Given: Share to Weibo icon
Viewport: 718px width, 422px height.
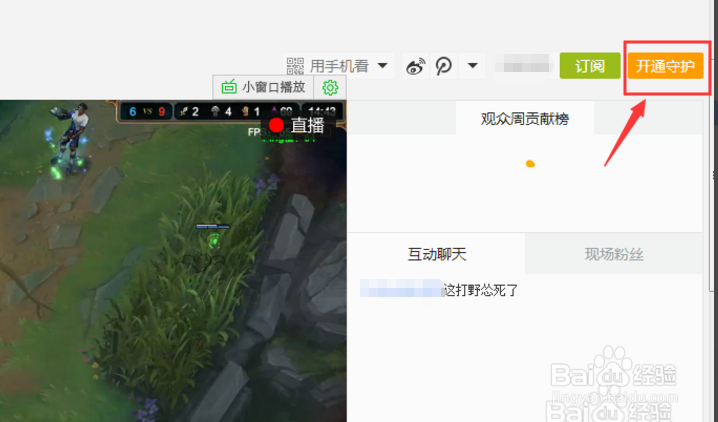Looking at the screenshot, I should [416, 66].
